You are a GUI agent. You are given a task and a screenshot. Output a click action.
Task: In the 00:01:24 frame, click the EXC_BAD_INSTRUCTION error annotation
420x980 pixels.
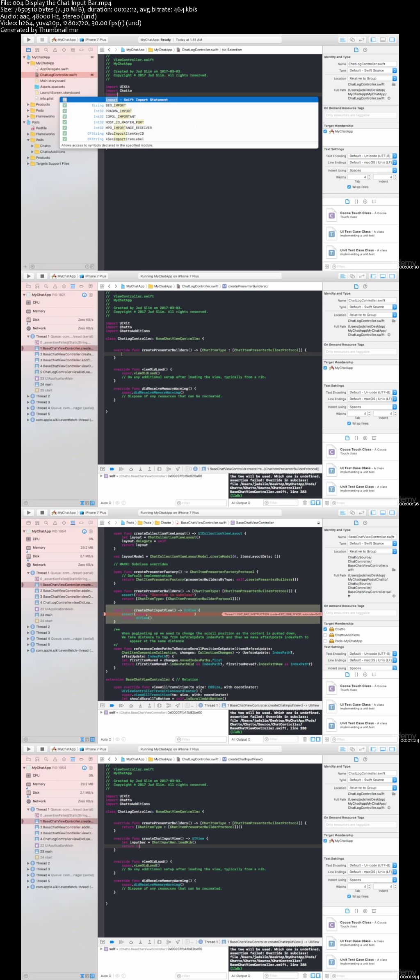[x=272, y=614]
